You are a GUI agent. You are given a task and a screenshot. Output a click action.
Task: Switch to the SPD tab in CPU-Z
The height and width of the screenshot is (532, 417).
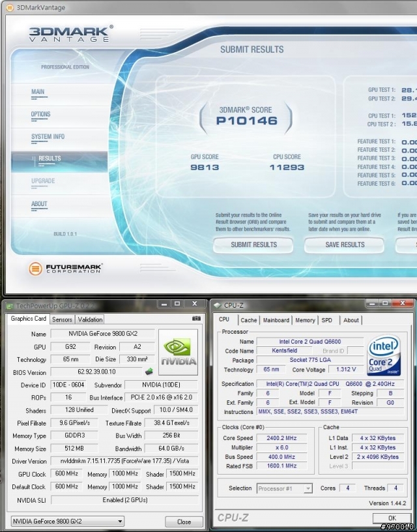pos(327,320)
